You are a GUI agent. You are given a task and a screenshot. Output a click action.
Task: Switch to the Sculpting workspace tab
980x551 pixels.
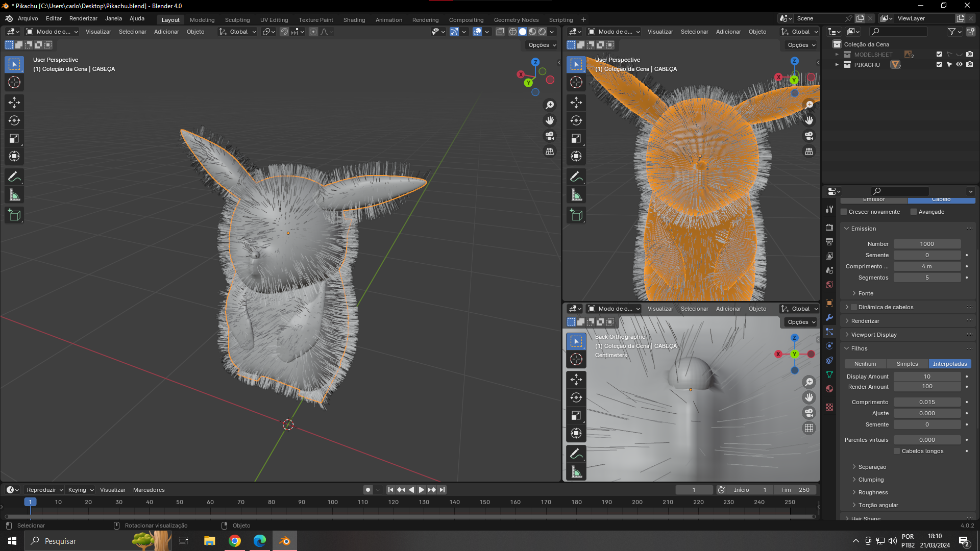(x=237, y=20)
